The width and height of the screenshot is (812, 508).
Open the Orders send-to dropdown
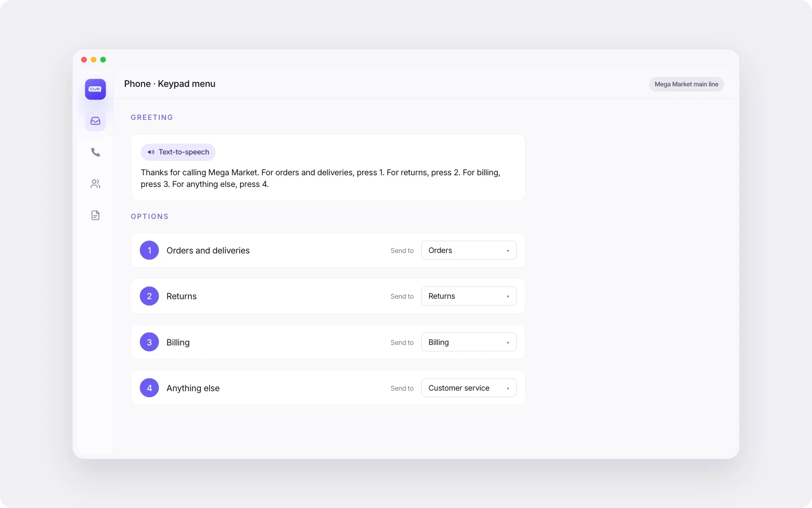pyautogui.click(x=469, y=250)
